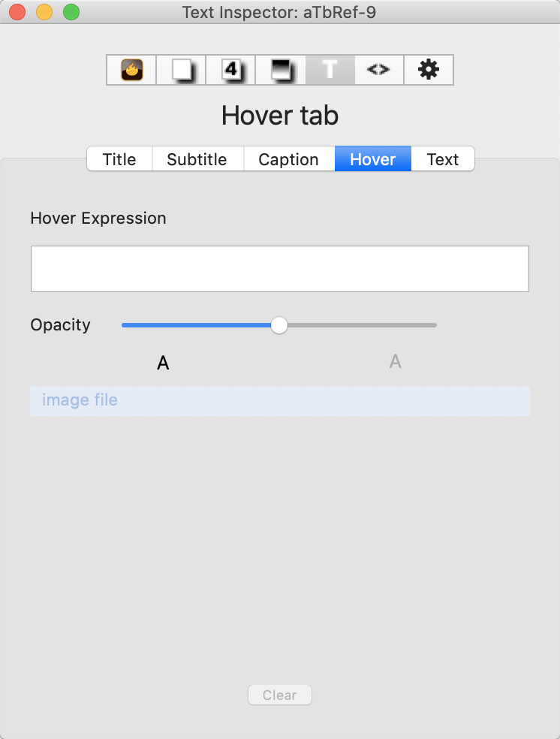Select the light gray A color option
This screenshot has height=739, width=560.
396,362
